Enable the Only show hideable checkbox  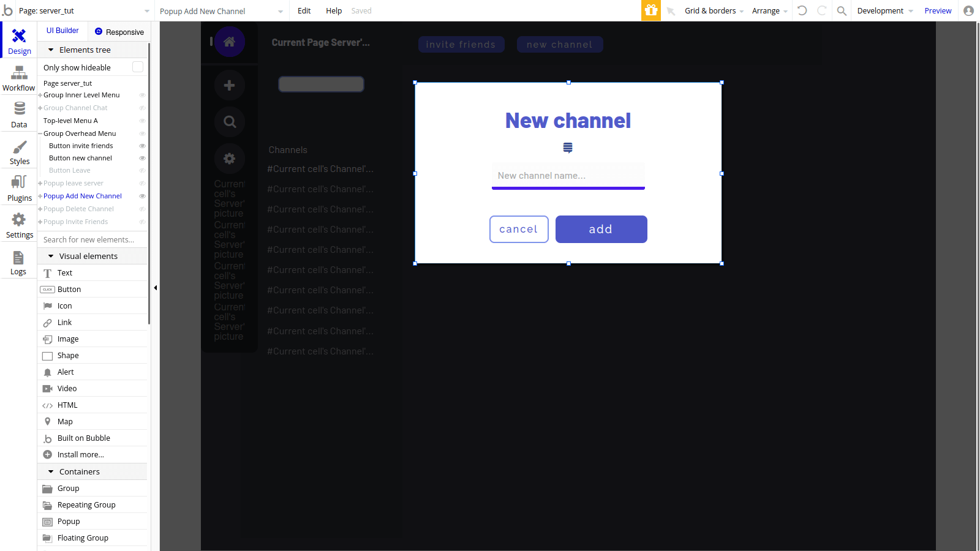coord(137,67)
